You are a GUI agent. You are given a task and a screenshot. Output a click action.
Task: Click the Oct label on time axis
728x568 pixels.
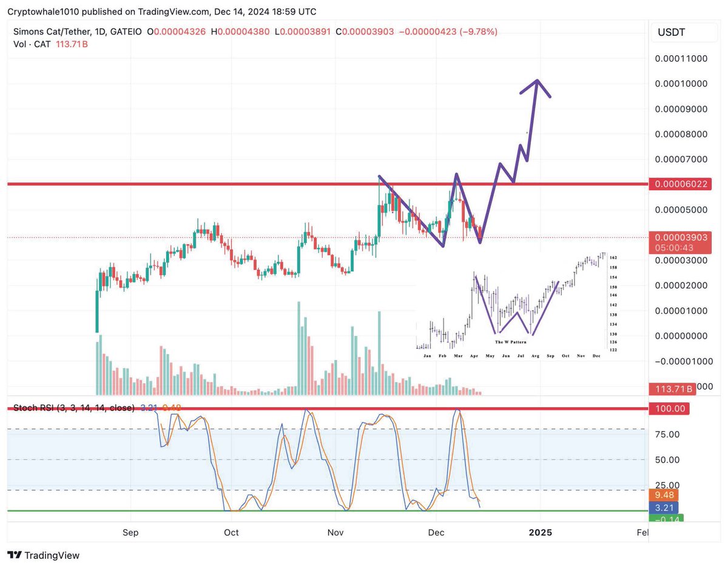click(231, 533)
